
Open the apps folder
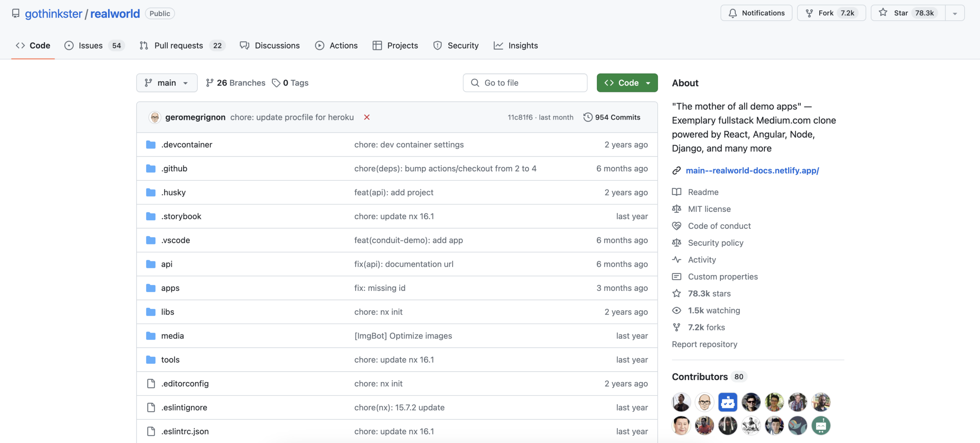(170, 288)
